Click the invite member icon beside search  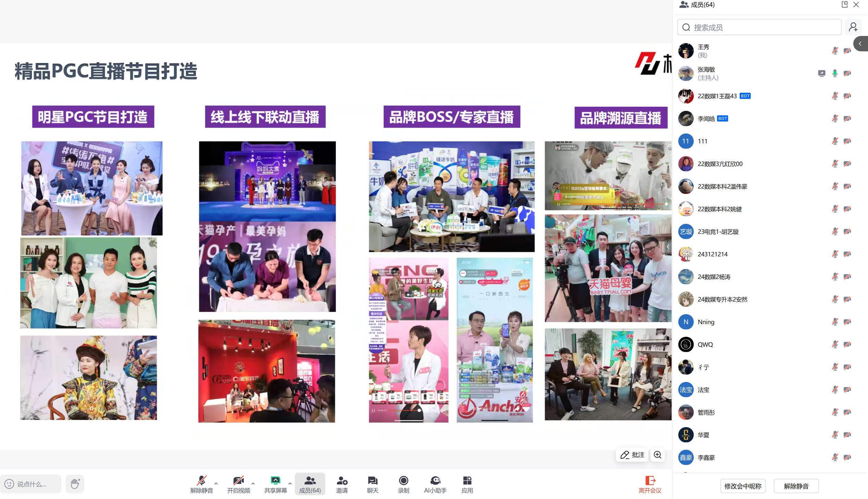click(853, 27)
